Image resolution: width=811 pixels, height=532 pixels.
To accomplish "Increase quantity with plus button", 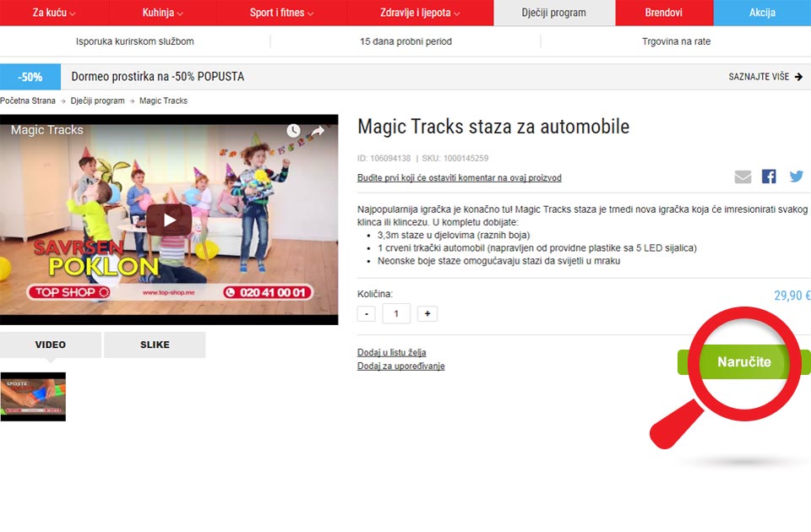I will [427, 314].
